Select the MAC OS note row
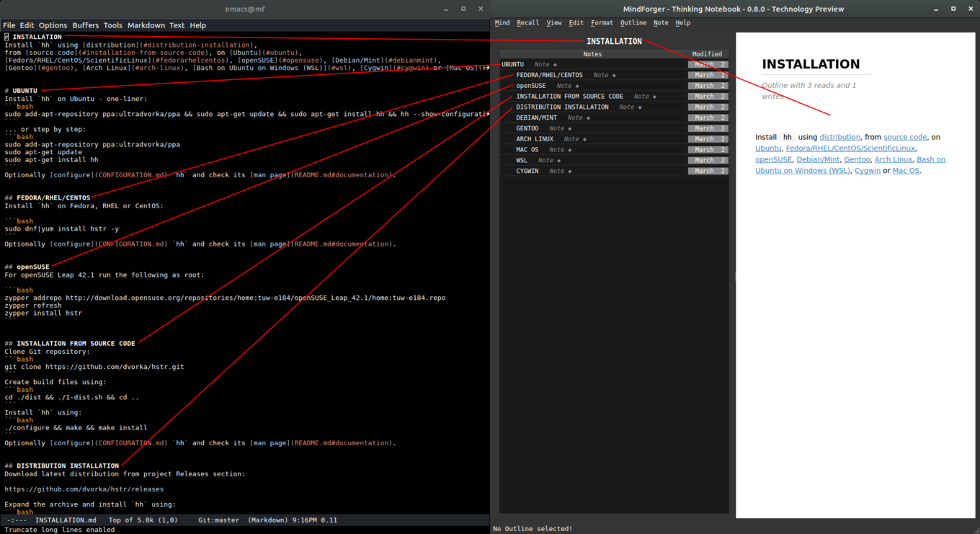Screen dimensions: 980x534 pos(592,150)
